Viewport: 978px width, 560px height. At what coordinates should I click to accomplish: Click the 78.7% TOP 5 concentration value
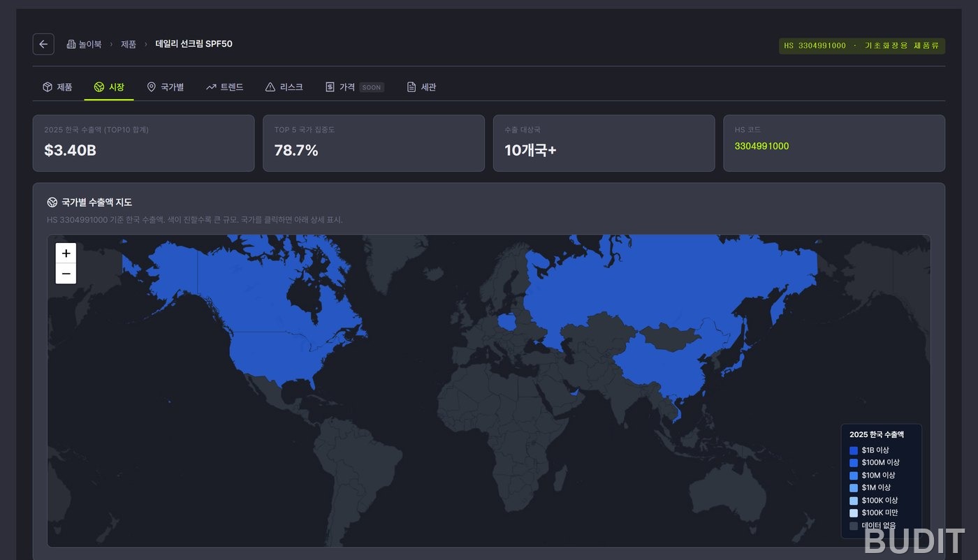(296, 150)
